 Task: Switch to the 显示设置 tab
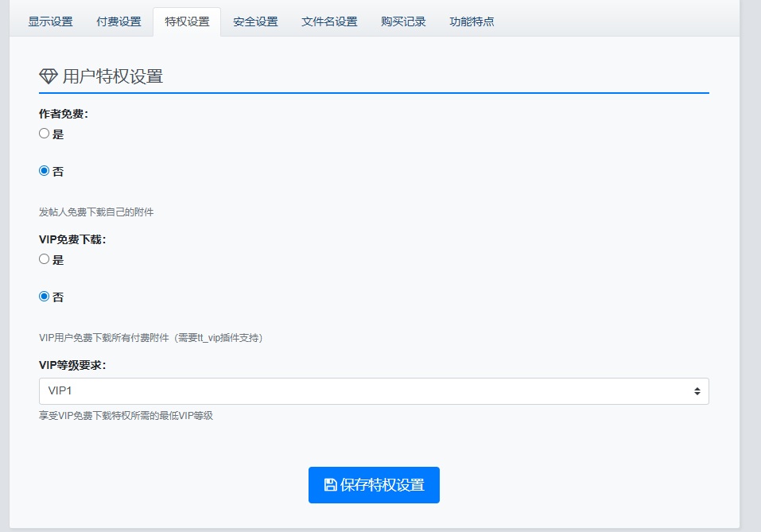point(50,21)
